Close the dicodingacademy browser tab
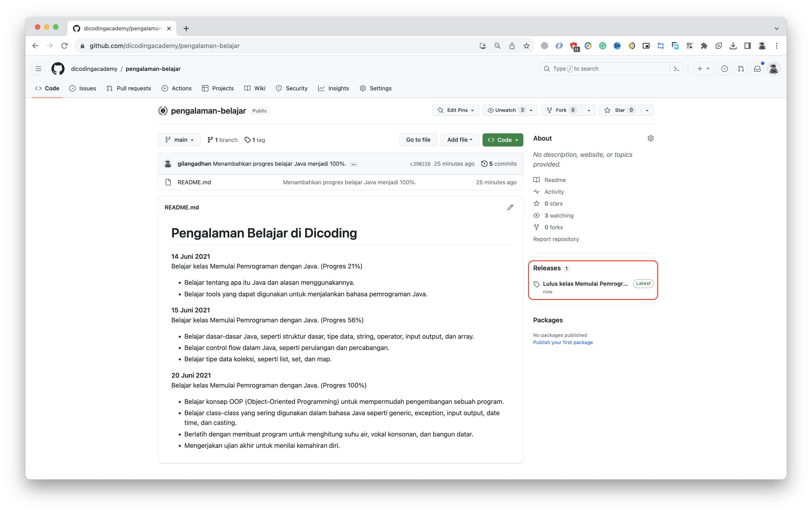Screen dimensions: 812x513 click(x=169, y=28)
